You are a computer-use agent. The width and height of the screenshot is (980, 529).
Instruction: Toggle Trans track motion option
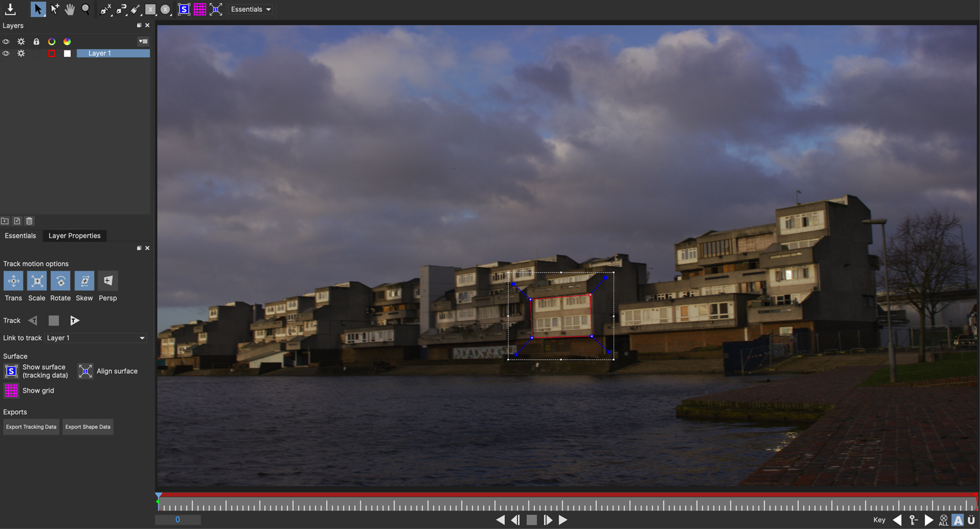pyautogui.click(x=13, y=281)
